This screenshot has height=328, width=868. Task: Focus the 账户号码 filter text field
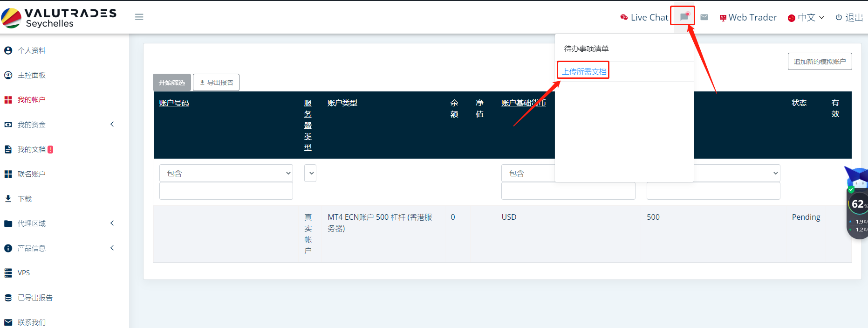pyautogui.click(x=226, y=191)
